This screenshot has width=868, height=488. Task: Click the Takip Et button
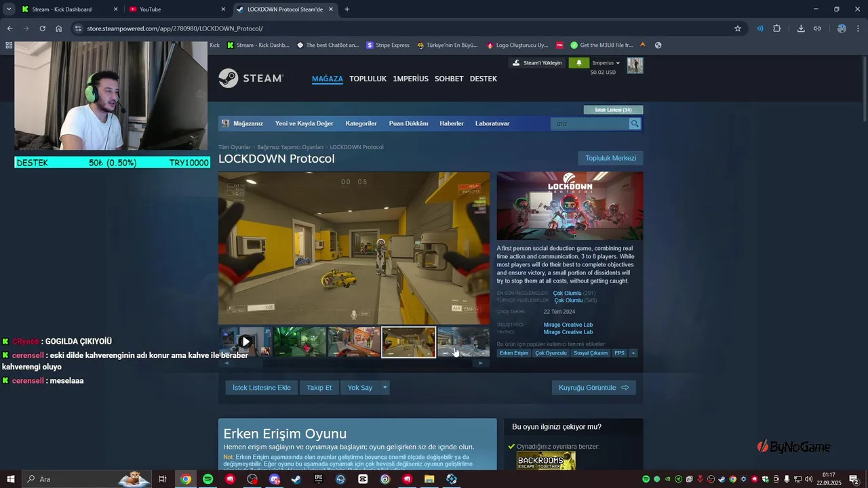pyautogui.click(x=319, y=388)
